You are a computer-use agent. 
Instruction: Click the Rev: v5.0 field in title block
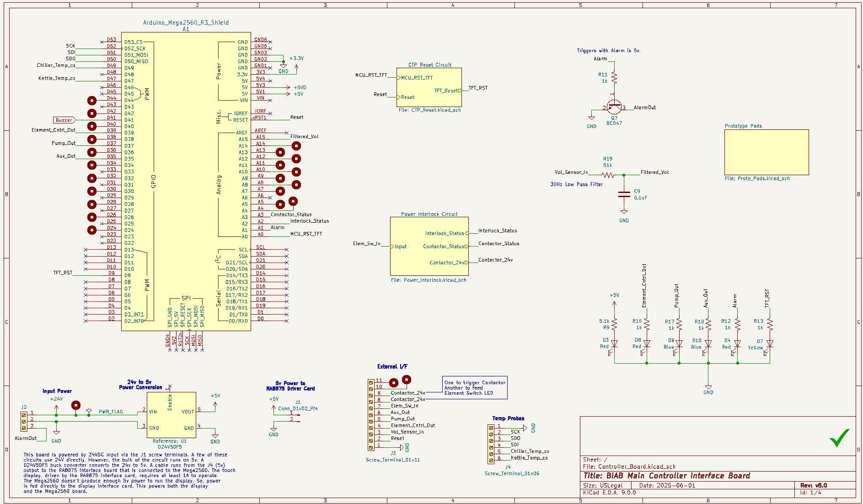814,485
